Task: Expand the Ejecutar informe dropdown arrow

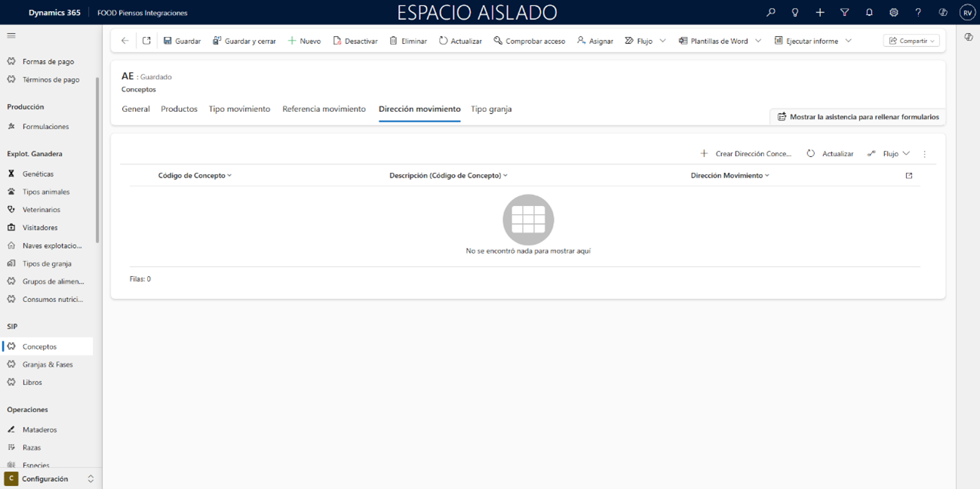Action: 848,41
